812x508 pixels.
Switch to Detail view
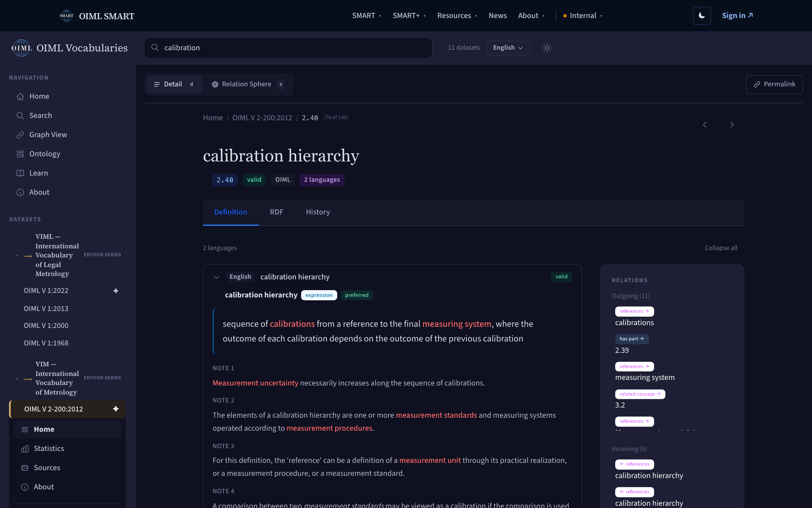point(174,84)
